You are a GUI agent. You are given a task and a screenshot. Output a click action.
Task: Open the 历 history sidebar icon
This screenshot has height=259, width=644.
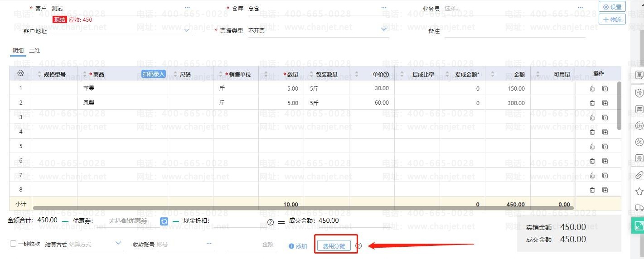[639, 125]
